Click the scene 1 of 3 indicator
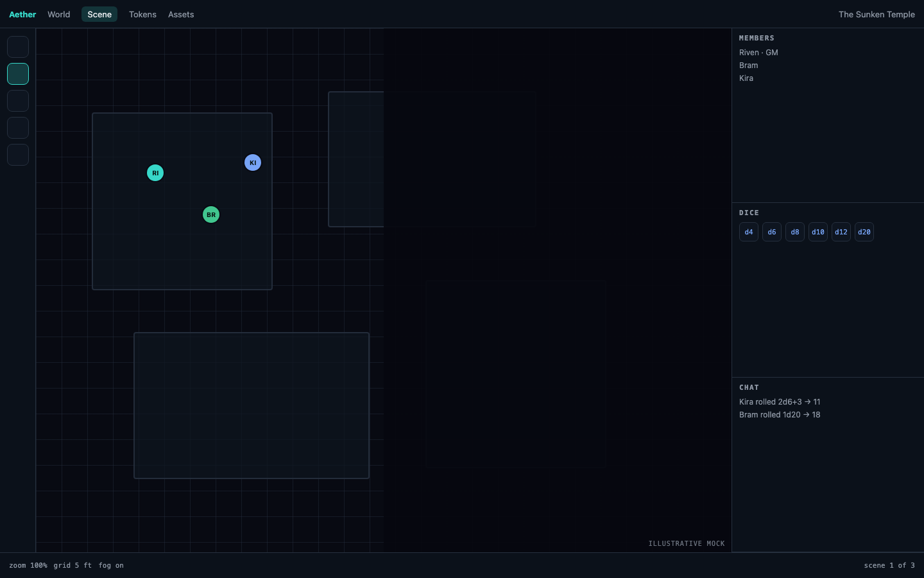This screenshot has width=924, height=578. (x=889, y=565)
